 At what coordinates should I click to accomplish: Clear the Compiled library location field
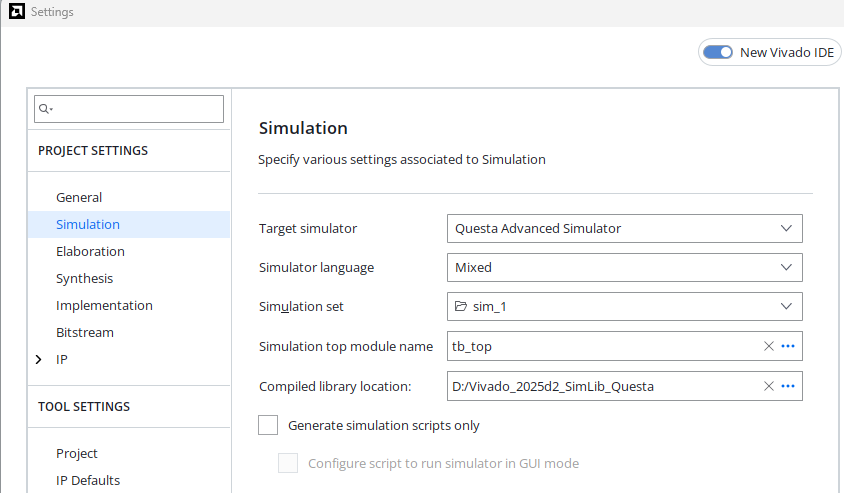pos(769,386)
